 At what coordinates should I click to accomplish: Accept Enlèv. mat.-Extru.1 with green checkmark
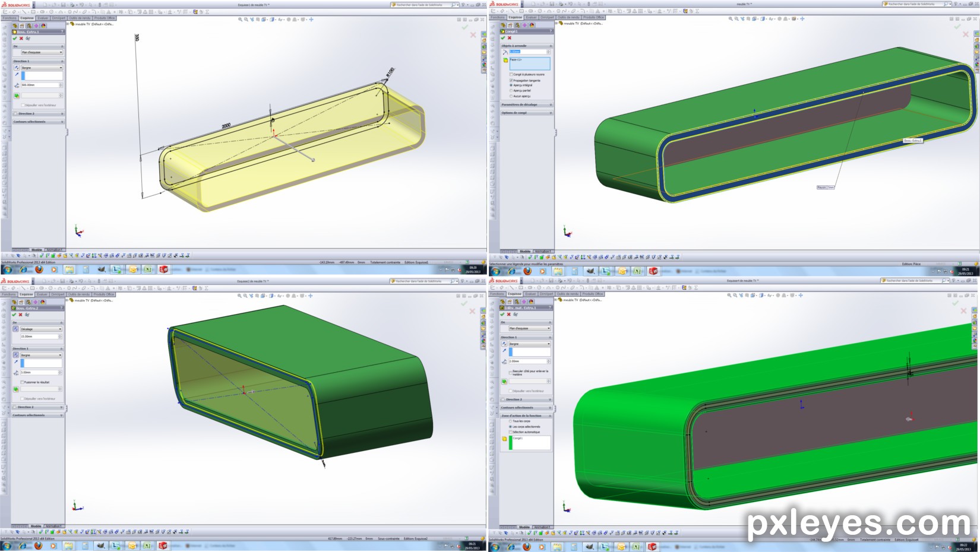[x=502, y=314]
